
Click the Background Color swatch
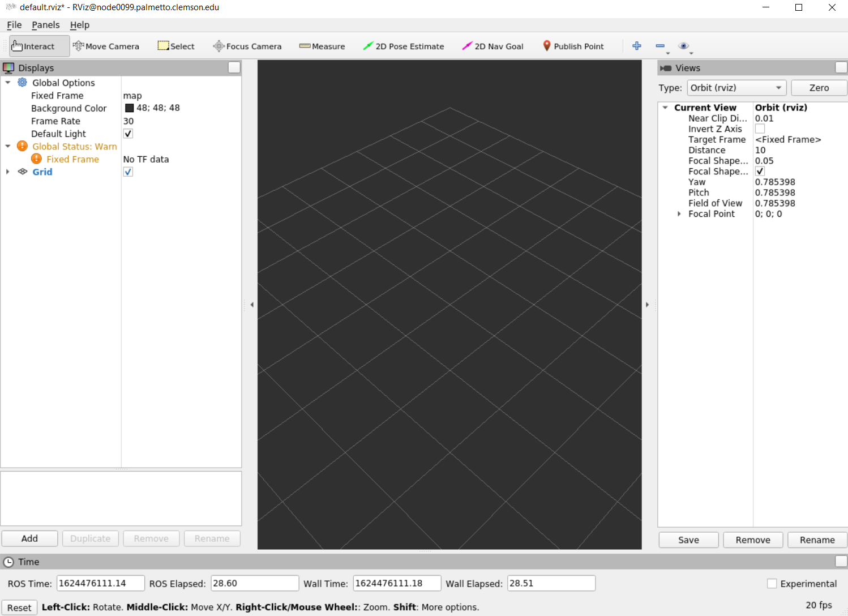[x=129, y=108]
